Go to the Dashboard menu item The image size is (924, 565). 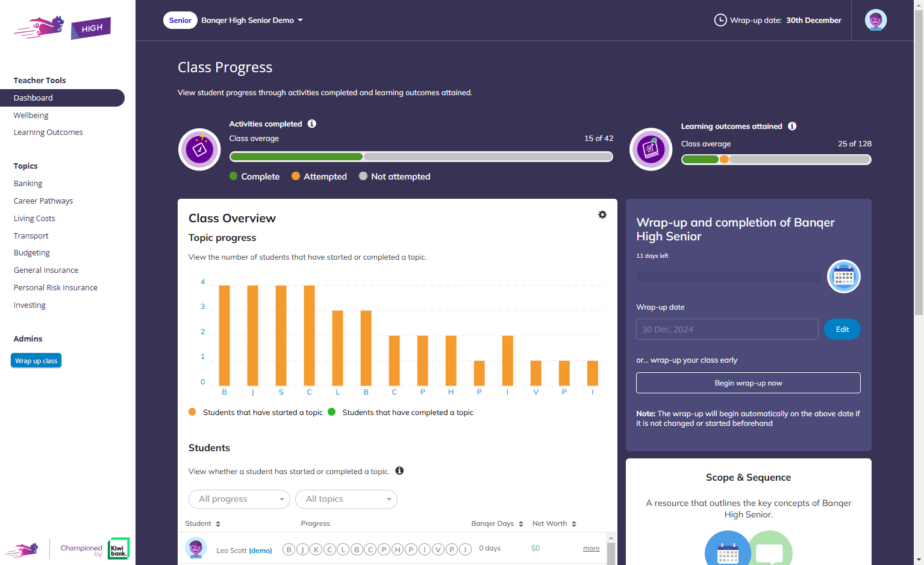tap(62, 98)
